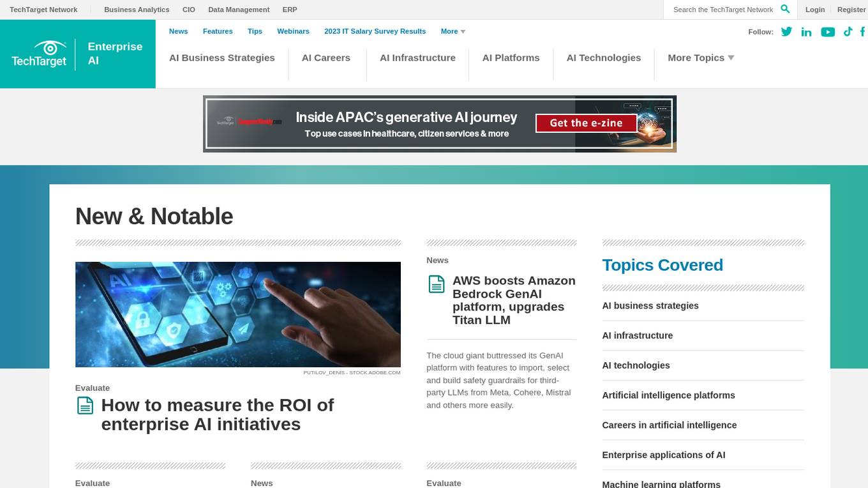Image resolution: width=868 pixels, height=488 pixels.
Task: Open AI Platforms menu
Action: coord(511,57)
